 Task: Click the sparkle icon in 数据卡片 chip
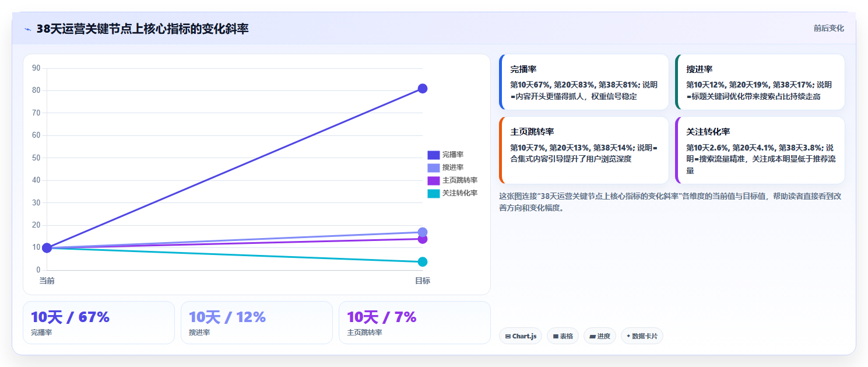coord(628,336)
